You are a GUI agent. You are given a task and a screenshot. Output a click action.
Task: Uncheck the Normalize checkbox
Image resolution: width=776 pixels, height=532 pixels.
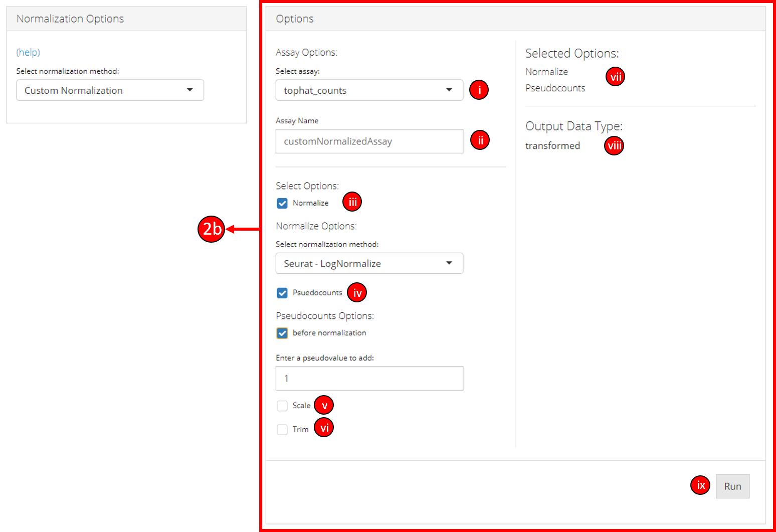(x=282, y=203)
